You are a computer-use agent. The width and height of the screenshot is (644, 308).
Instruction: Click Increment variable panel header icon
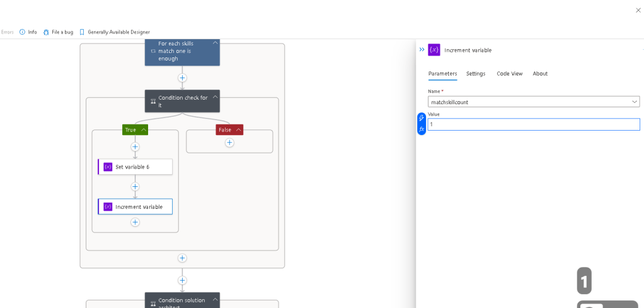click(x=434, y=50)
